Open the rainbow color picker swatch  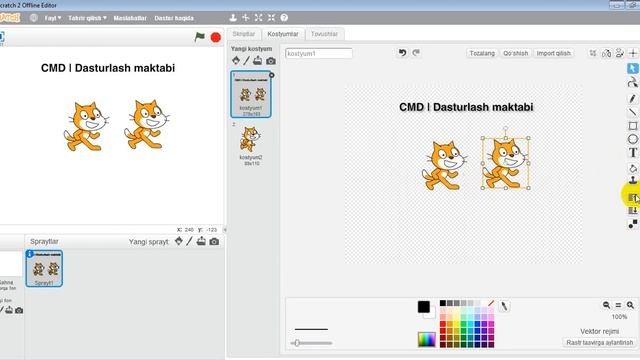click(x=427, y=339)
